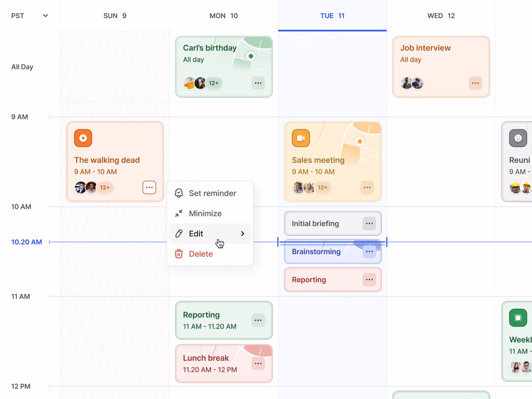
Task: Click the Carl's birthday map location pin
Action: point(251,56)
